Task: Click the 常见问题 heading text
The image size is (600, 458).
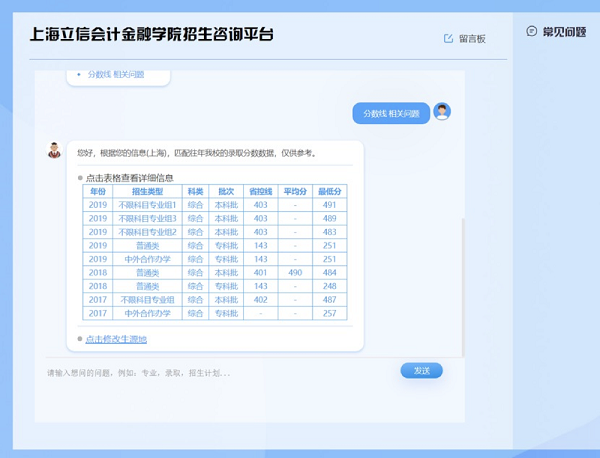Action: [x=564, y=32]
